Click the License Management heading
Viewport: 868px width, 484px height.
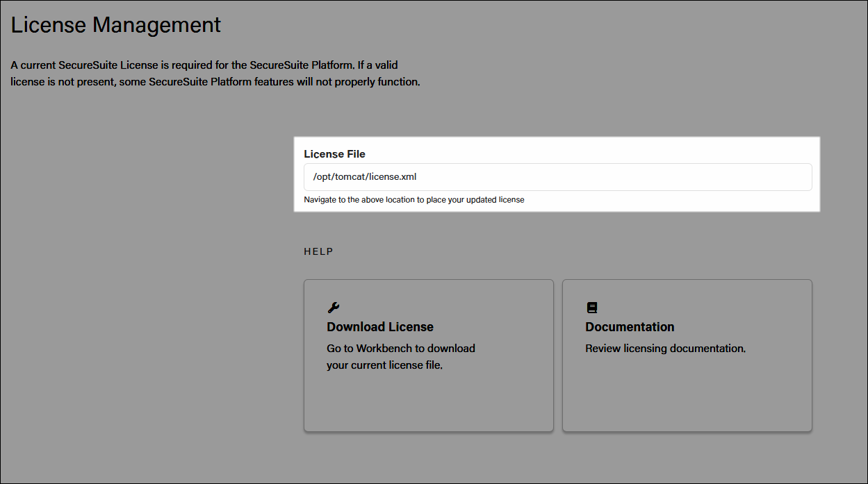(116, 25)
